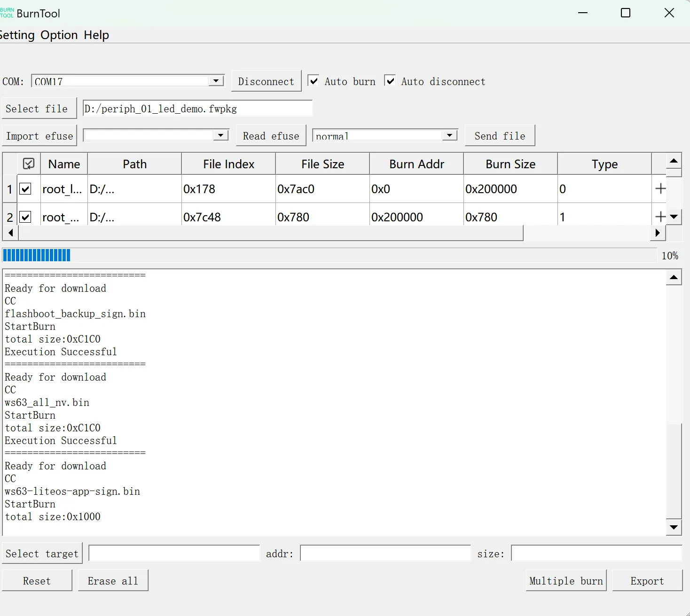Open the Option menu
The height and width of the screenshot is (616, 690).
[x=59, y=35]
